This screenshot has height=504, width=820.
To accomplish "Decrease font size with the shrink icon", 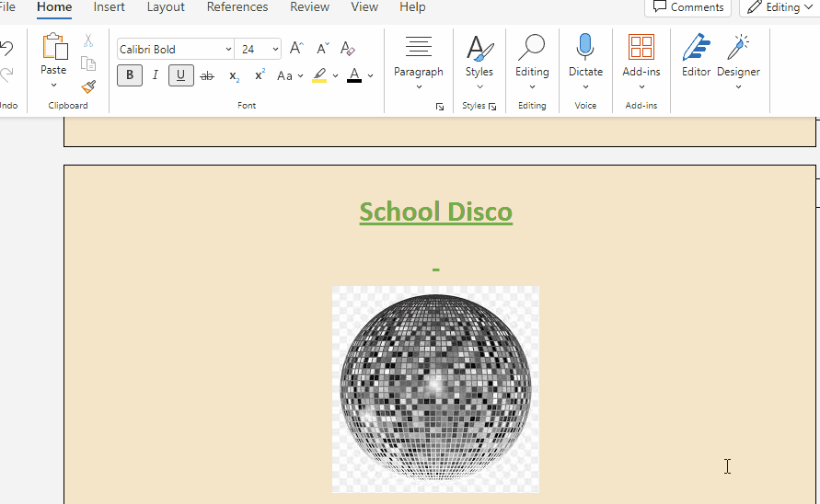I will (323, 49).
